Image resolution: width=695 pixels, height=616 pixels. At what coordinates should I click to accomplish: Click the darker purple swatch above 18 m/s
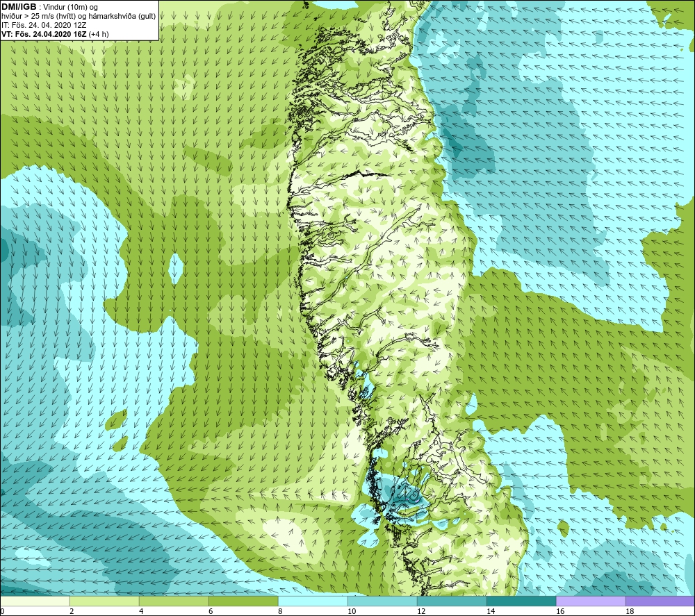(x=660, y=601)
